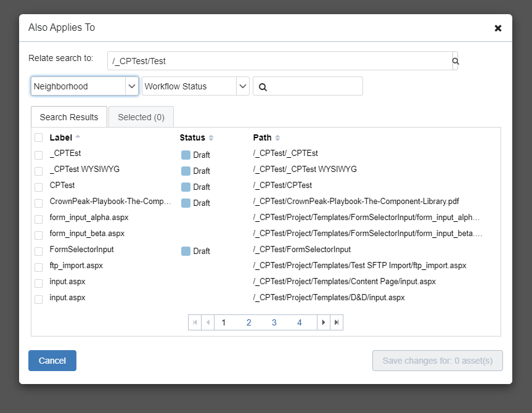The height and width of the screenshot is (413, 532).
Task: Switch to Search Results tab
Action: 69,117
